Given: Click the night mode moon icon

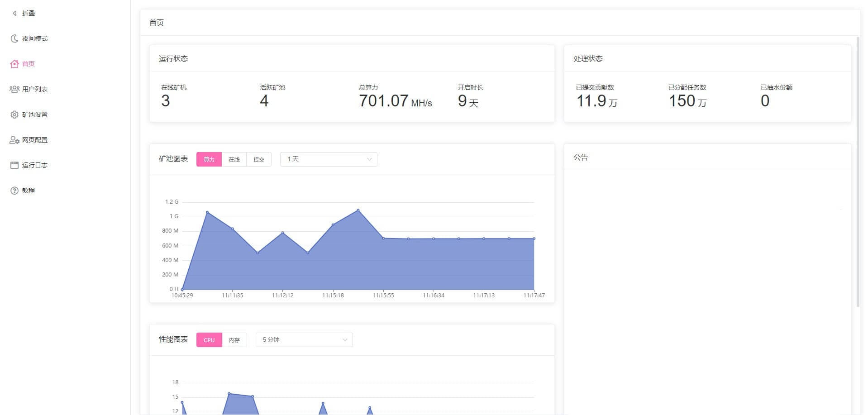Looking at the screenshot, I should coord(14,38).
